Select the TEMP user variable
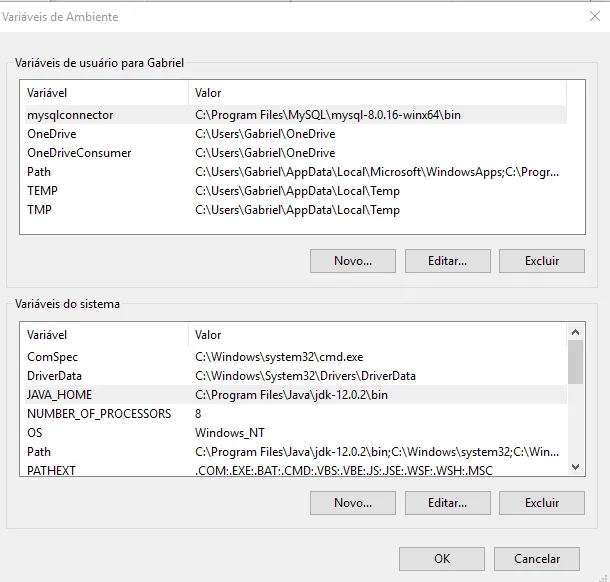Screen dimensions: 610x582 [42, 191]
